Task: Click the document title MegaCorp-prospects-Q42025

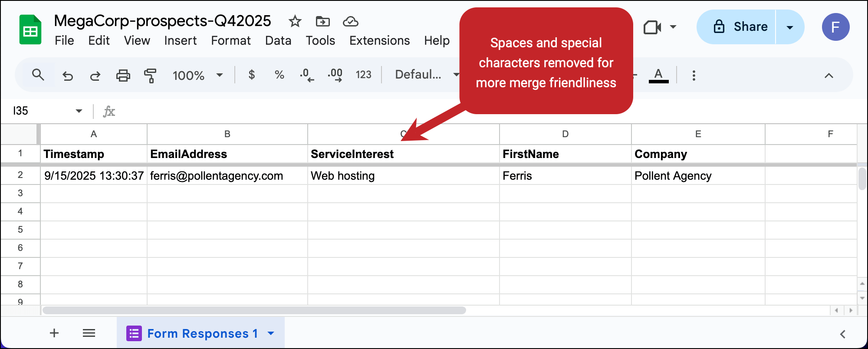Action: 163,21
